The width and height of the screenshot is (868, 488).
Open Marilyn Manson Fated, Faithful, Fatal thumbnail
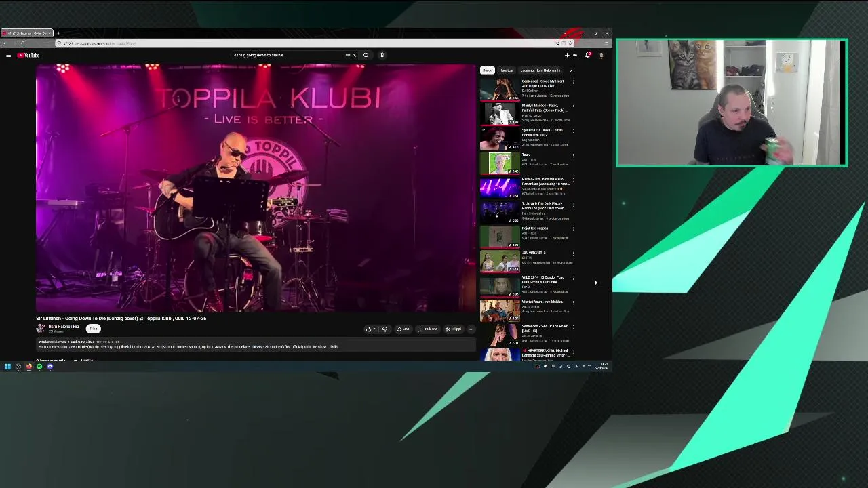pyautogui.click(x=500, y=114)
